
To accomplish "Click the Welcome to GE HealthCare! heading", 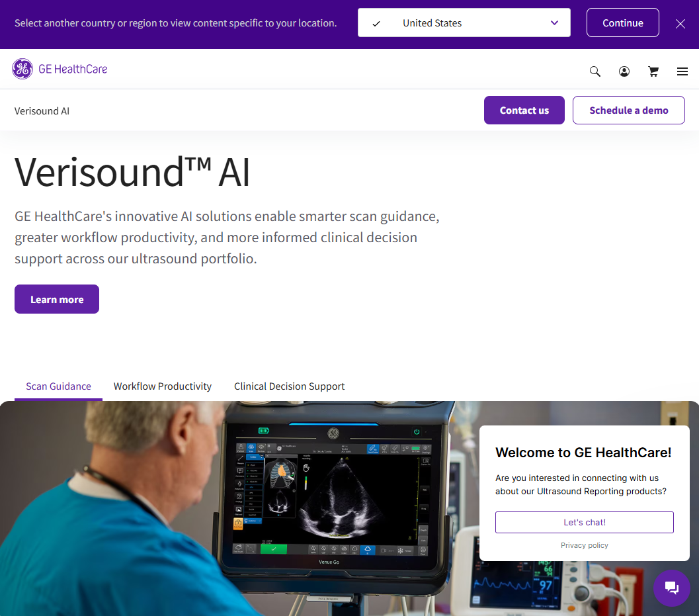I will (x=583, y=453).
